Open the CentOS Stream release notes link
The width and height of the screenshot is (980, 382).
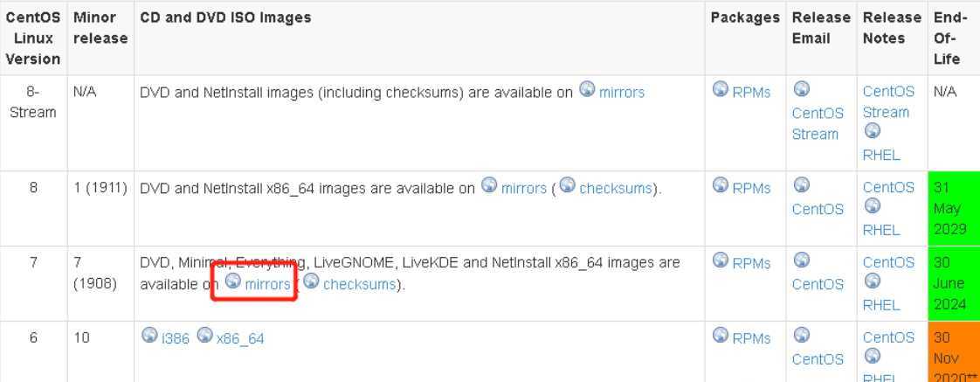click(x=888, y=102)
